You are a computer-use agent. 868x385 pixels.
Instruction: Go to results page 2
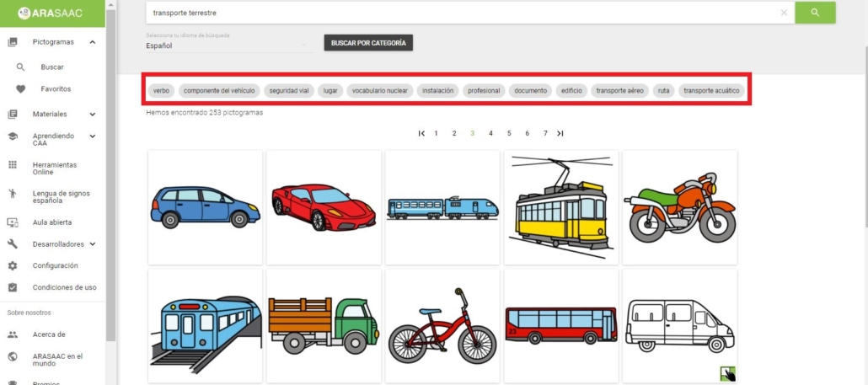454,133
